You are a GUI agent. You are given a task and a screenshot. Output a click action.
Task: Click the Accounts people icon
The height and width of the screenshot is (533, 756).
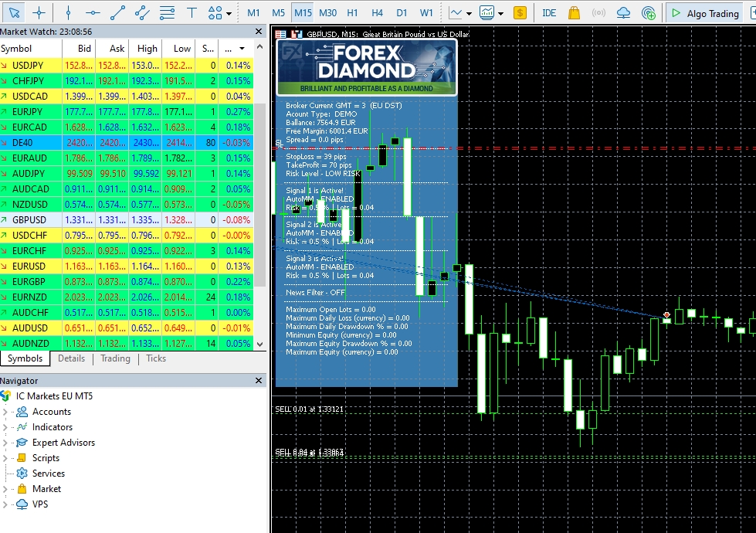pyautogui.click(x=22, y=412)
